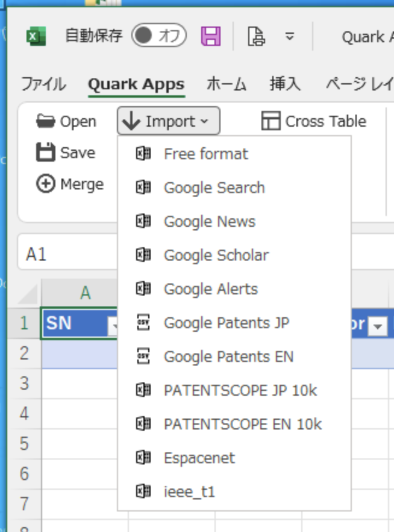Choose Espacenet import option
The height and width of the screenshot is (532, 394).
click(234, 458)
